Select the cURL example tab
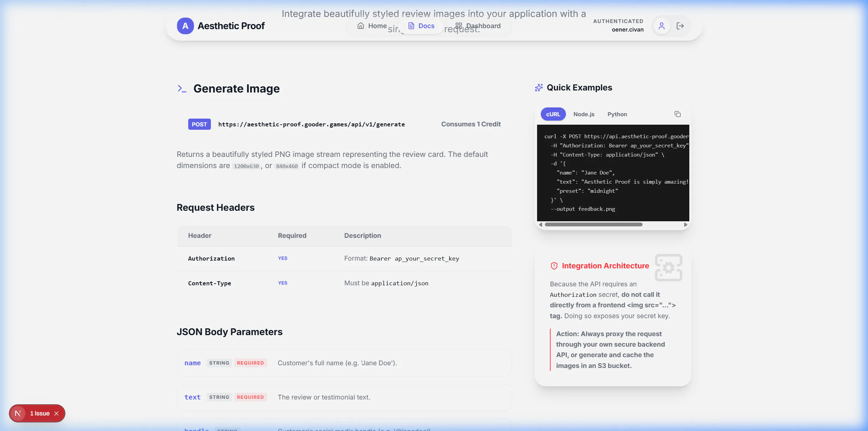 click(553, 114)
